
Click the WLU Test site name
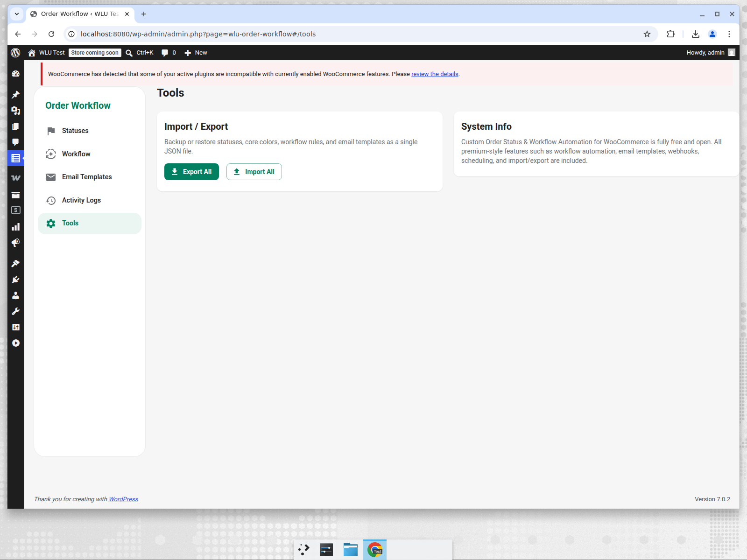pyautogui.click(x=46, y=53)
